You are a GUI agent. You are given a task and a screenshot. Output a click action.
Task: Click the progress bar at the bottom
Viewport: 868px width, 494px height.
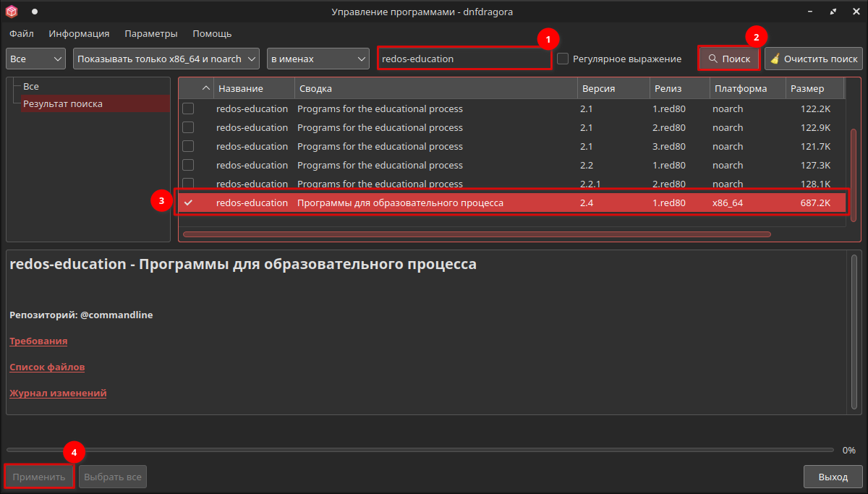420,450
